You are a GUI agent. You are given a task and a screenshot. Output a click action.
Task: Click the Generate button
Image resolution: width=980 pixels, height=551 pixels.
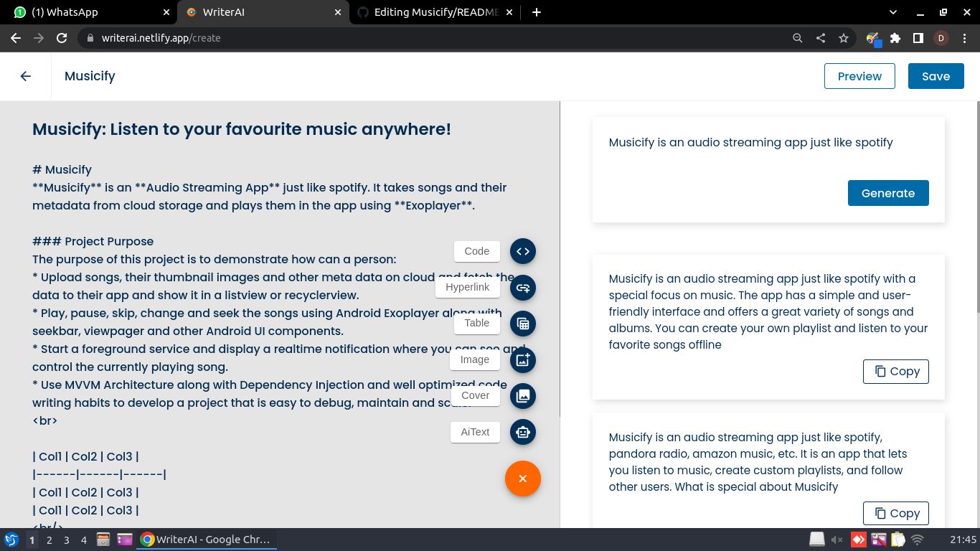[888, 193]
